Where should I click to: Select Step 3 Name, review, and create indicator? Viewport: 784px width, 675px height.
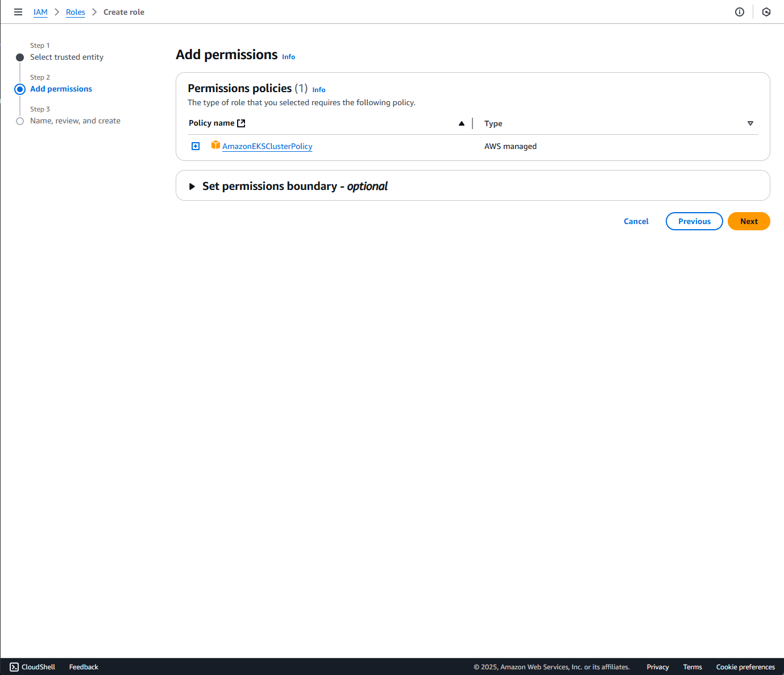(x=20, y=121)
